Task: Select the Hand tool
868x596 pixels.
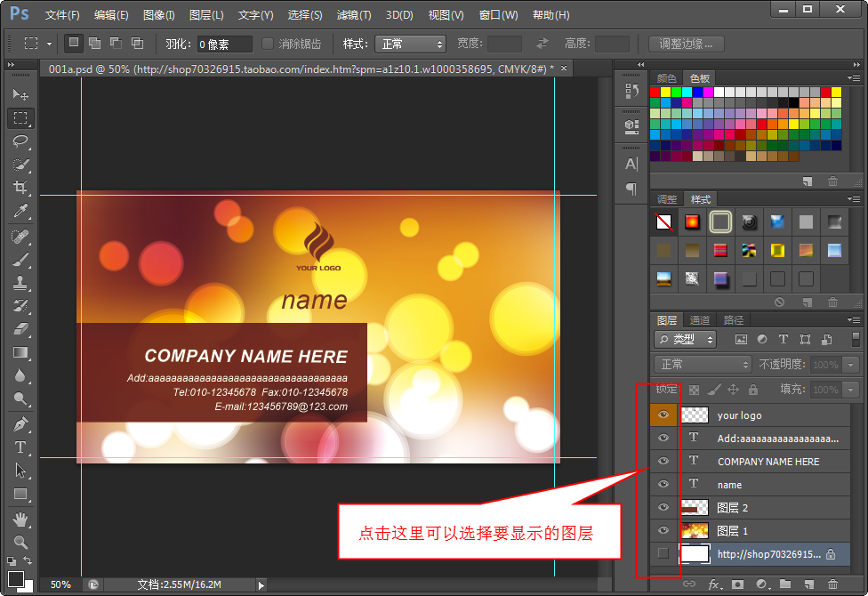Action: coord(20,518)
